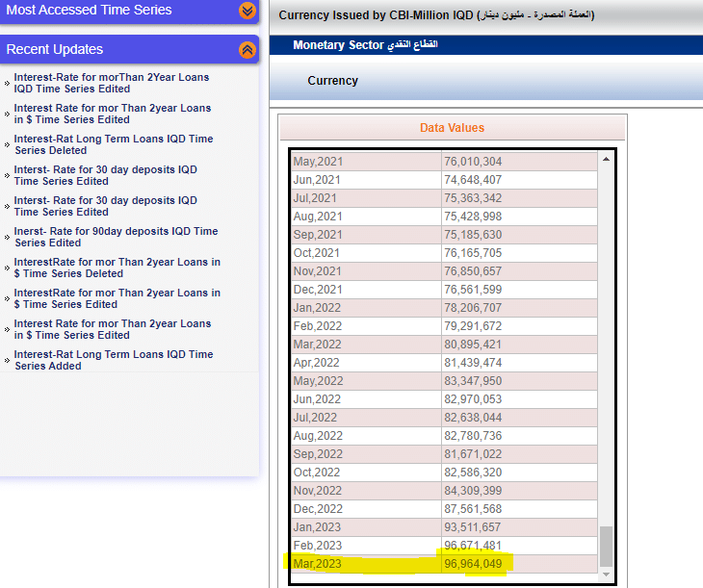Click Inerst- Rate for 90day deposits IQD link
Screen dimensions: 703x588
pyautogui.click(x=116, y=237)
